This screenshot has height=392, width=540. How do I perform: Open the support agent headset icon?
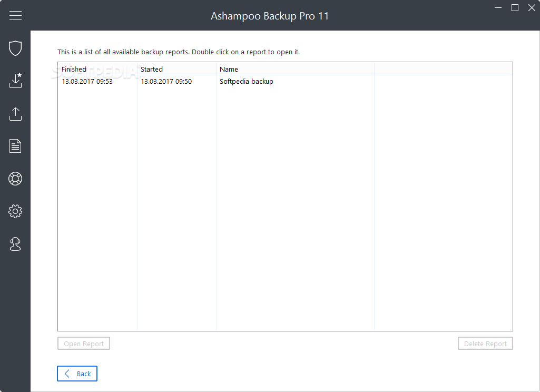(x=15, y=244)
